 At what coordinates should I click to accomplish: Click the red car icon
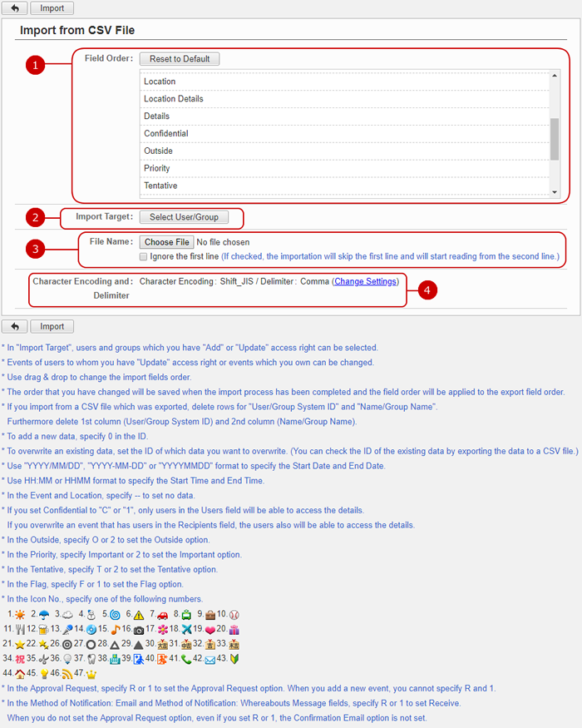point(163,614)
